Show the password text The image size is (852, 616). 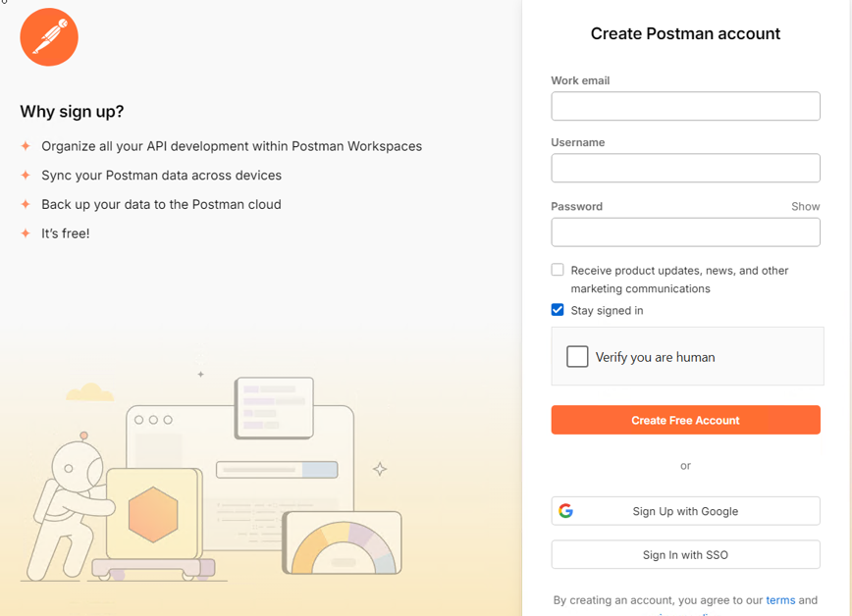805,206
